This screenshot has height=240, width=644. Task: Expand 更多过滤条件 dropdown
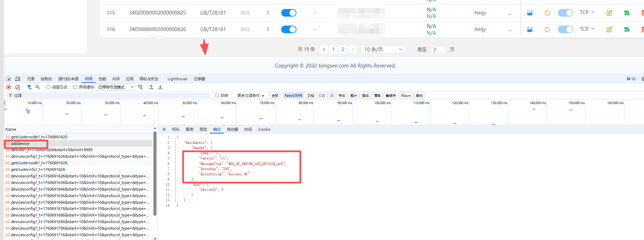(x=250, y=95)
